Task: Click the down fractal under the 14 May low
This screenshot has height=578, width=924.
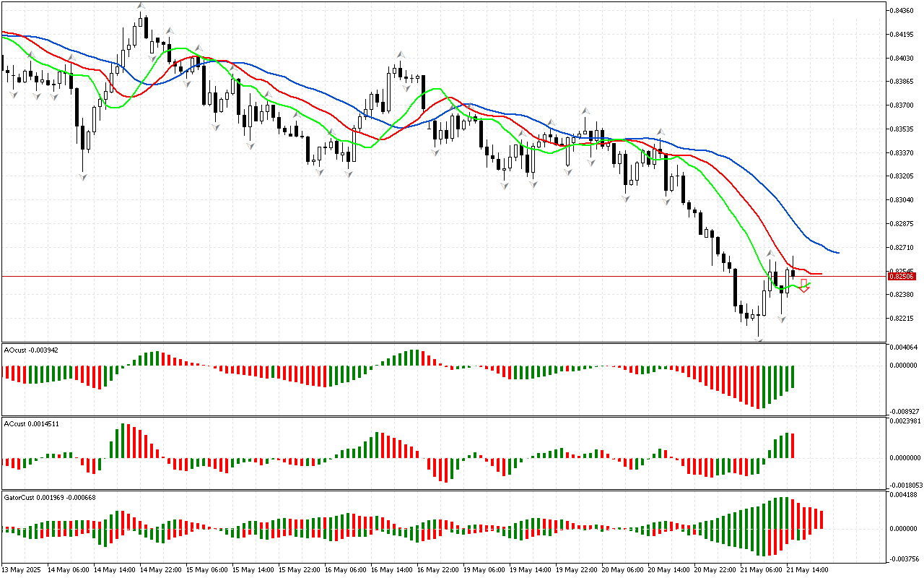Action: tap(83, 176)
